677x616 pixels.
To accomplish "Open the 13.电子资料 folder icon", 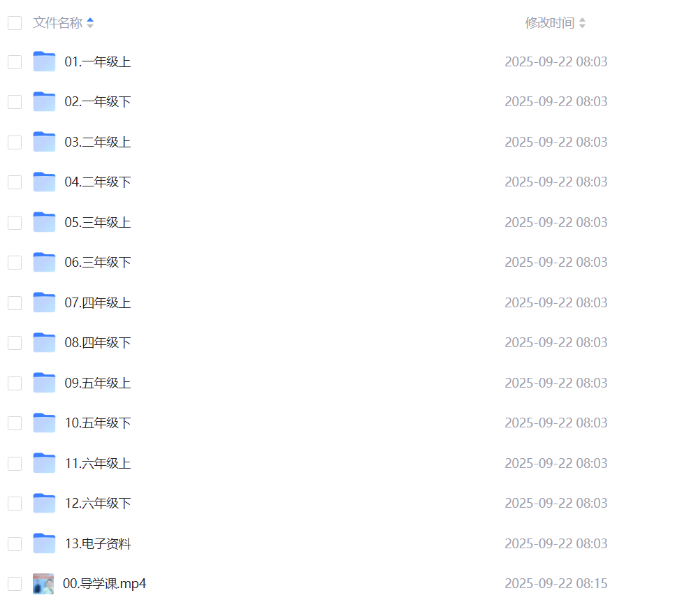I will [x=44, y=543].
